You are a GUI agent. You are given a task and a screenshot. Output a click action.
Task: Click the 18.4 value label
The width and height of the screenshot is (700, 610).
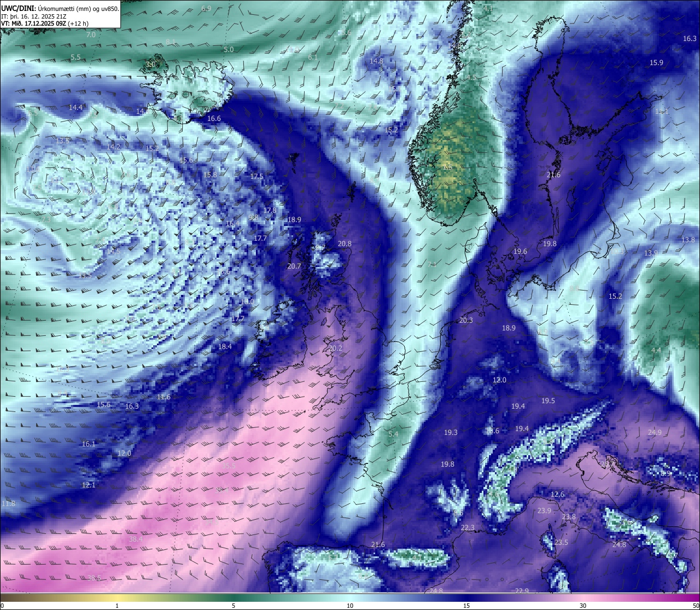pyautogui.click(x=225, y=347)
